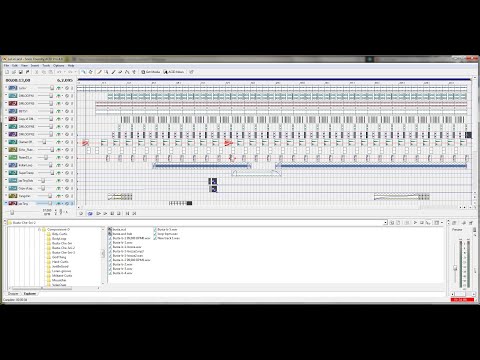Open the Explorer Views dropdown arrow
Screen dimensions: 480x360
coord(442,223)
